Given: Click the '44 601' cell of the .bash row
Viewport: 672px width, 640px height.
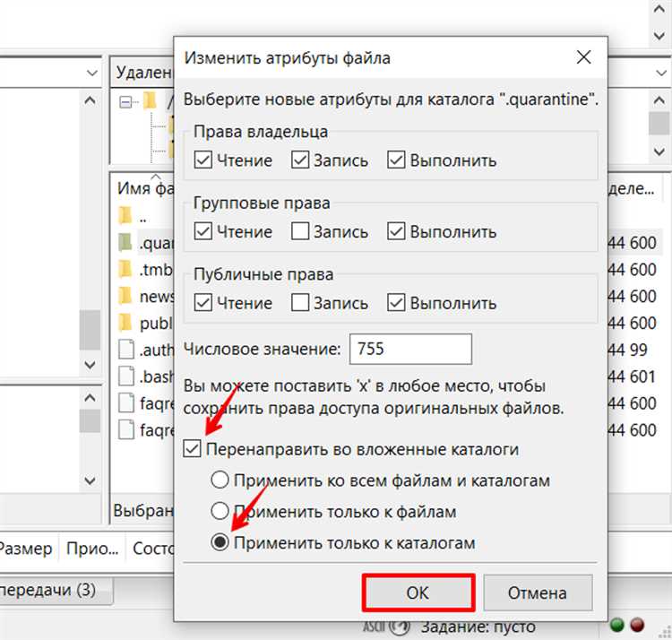Looking at the screenshot, I should tap(632, 376).
